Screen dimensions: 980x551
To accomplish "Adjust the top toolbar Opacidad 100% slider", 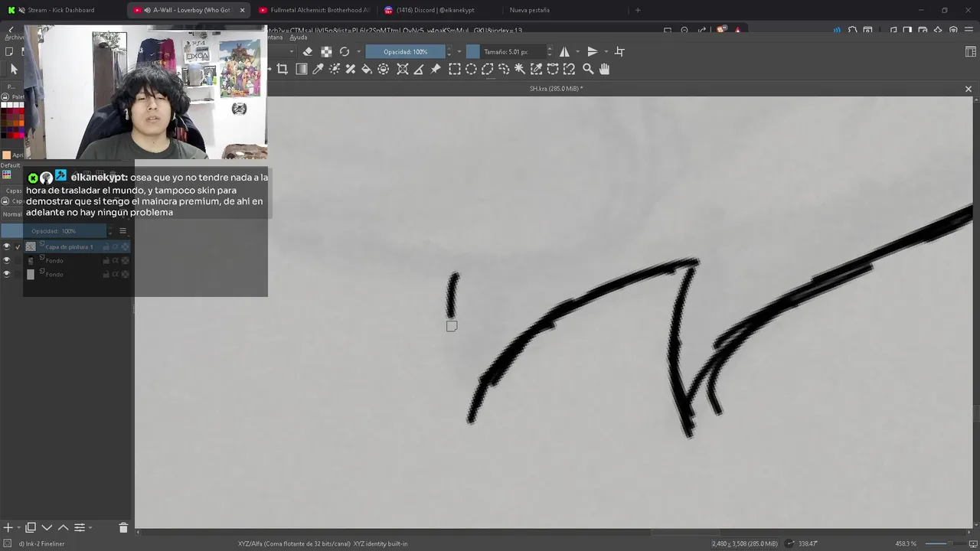I will (406, 51).
